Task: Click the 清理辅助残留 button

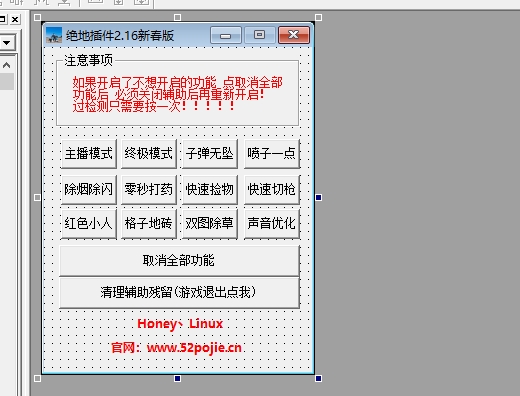Action: pos(179,293)
